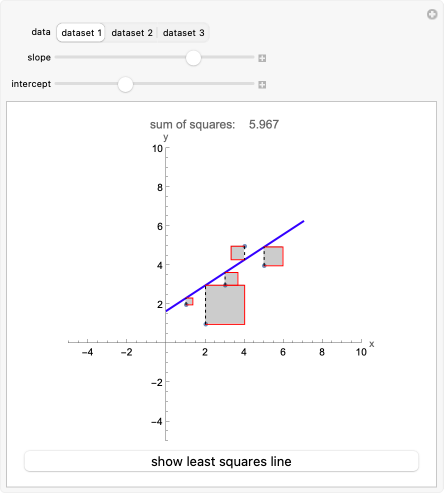The height and width of the screenshot is (494, 444).
Task: Click the residual square near x=5
Action: click(x=274, y=256)
